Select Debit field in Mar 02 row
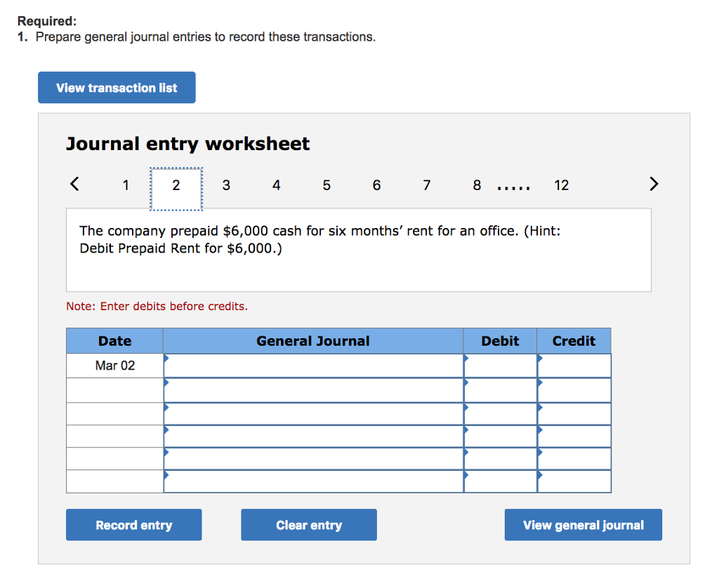The height and width of the screenshot is (588, 719). click(500, 366)
